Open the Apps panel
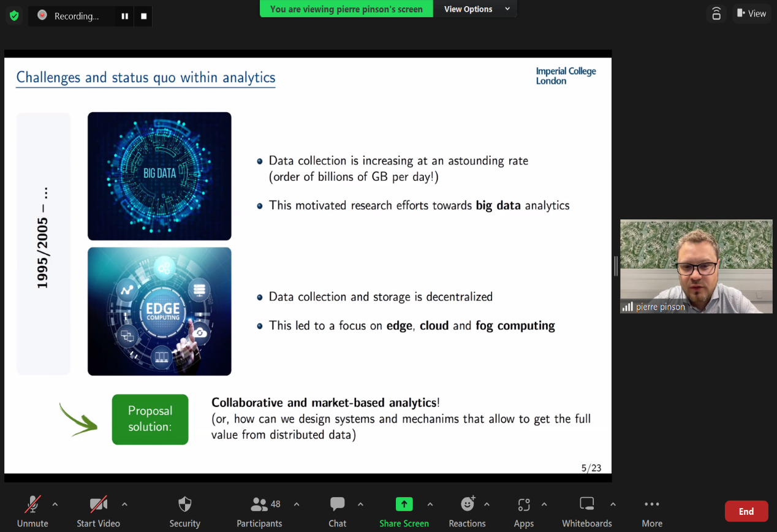Image resolution: width=777 pixels, height=532 pixels. pos(523,511)
